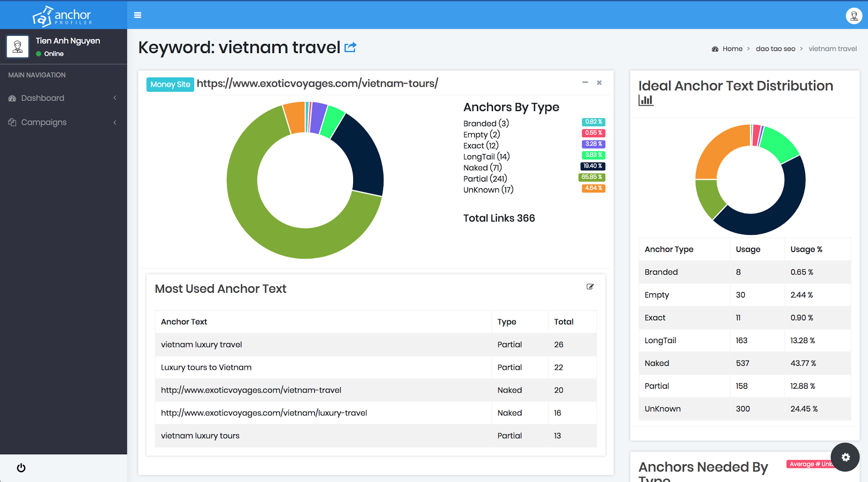Select 'Luxury tours to Vietnam' anchor text
The width and height of the screenshot is (868, 482).
(x=206, y=368)
